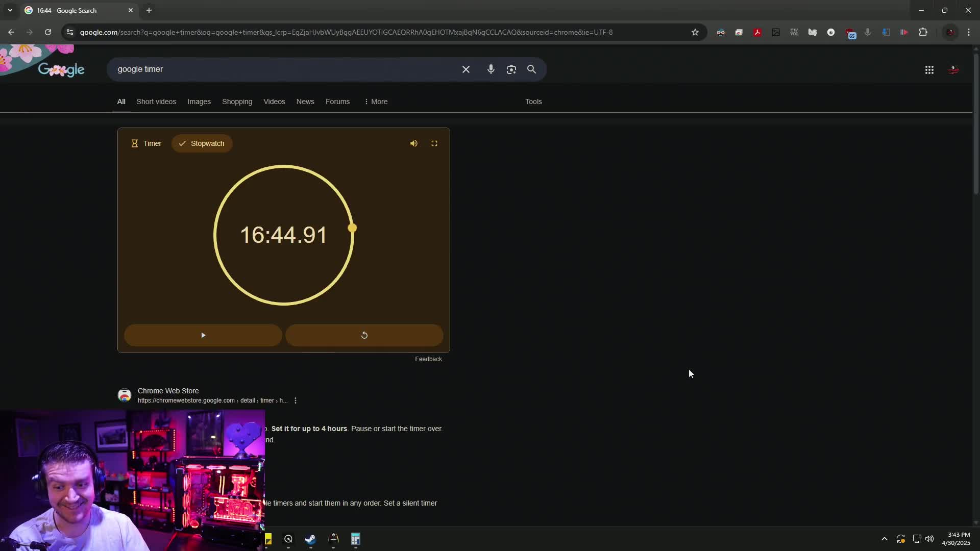
Task: Bookmark this page with the star icon
Action: tap(695, 32)
